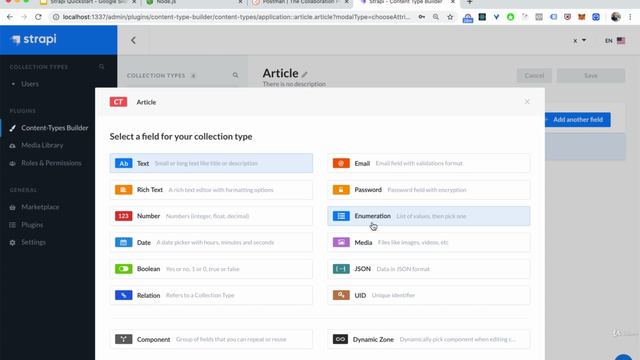The height and width of the screenshot is (360, 640).
Task: Click the browser address bar
Action: (x=236, y=17)
